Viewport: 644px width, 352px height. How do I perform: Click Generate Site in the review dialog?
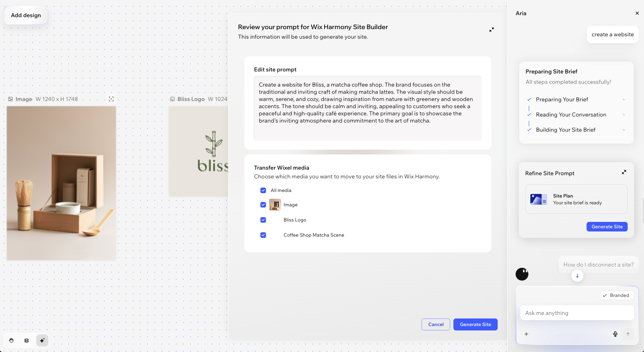tap(475, 324)
